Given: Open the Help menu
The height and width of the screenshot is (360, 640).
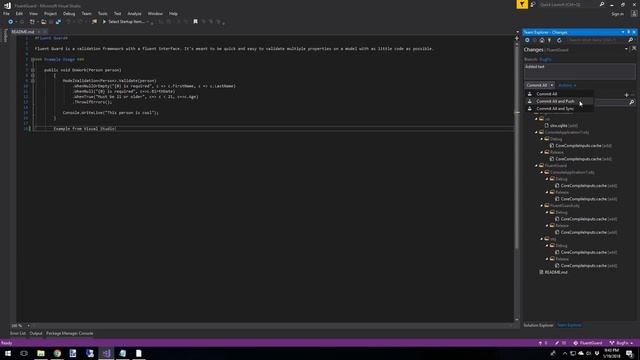Looking at the screenshot, I should click(x=173, y=13).
